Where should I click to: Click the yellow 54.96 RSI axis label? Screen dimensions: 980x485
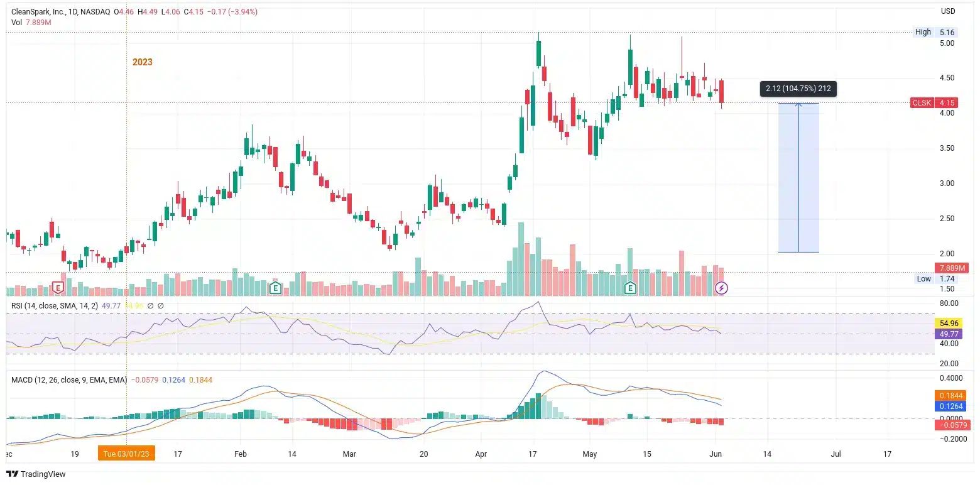click(x=947, y=323)
